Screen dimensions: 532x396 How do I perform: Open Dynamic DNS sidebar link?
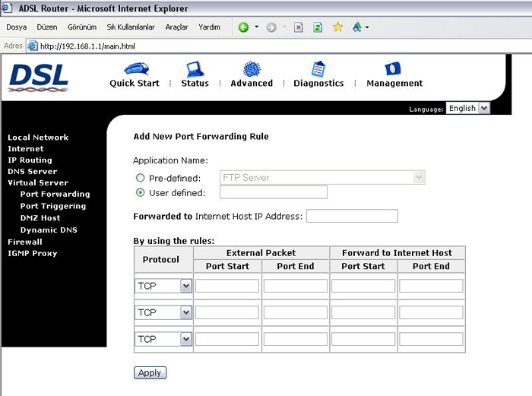[49, 230]
